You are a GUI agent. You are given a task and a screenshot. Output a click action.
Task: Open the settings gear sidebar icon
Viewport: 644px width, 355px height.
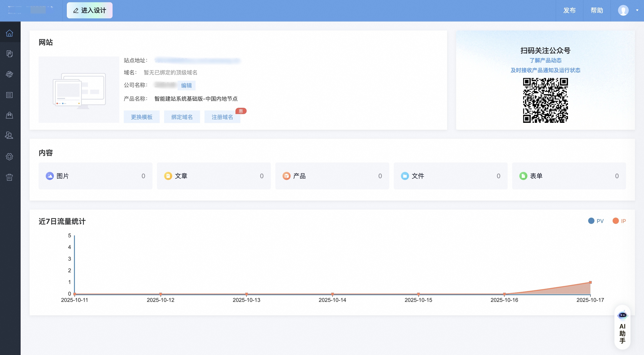point(9,157)
